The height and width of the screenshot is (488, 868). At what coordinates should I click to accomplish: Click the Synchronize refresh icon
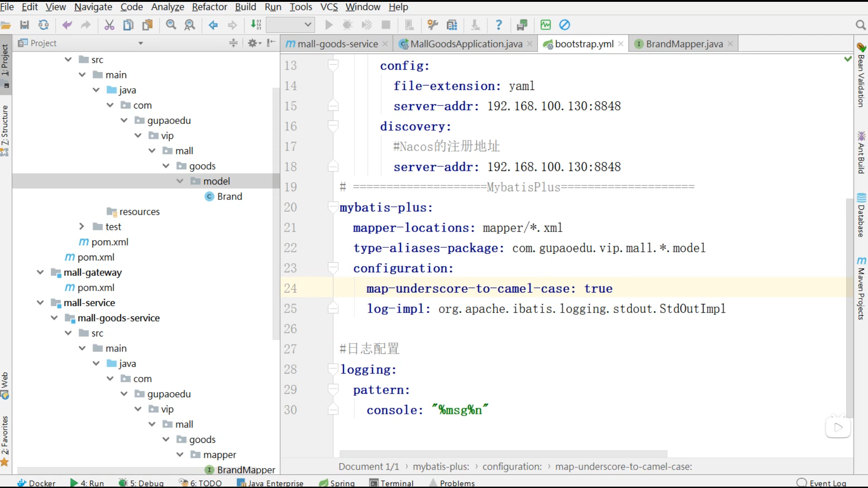click(43, 25)
